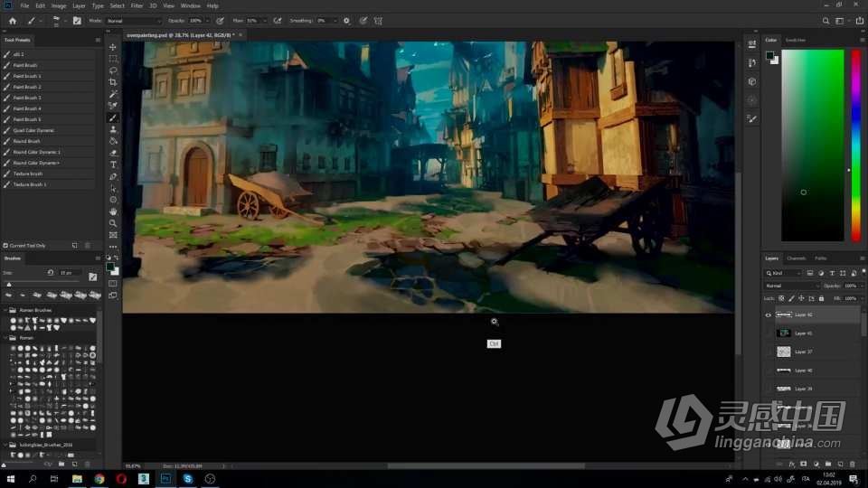Delete layer with trash icon
Image resolution: width=868 pixels, height=488 pixels.
pyautogui.click(x=853, y=465)
